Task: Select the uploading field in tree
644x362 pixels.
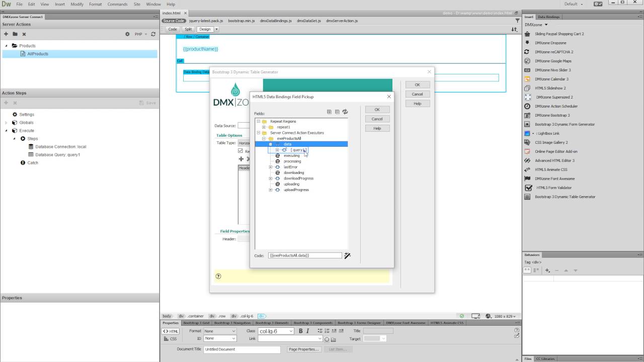Action: coord(291,184)
